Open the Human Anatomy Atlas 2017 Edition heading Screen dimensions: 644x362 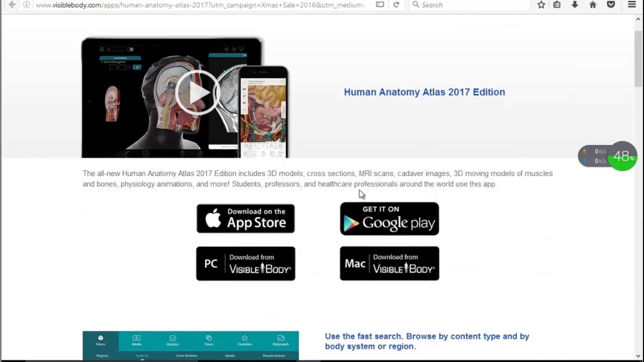click(424, 92)
